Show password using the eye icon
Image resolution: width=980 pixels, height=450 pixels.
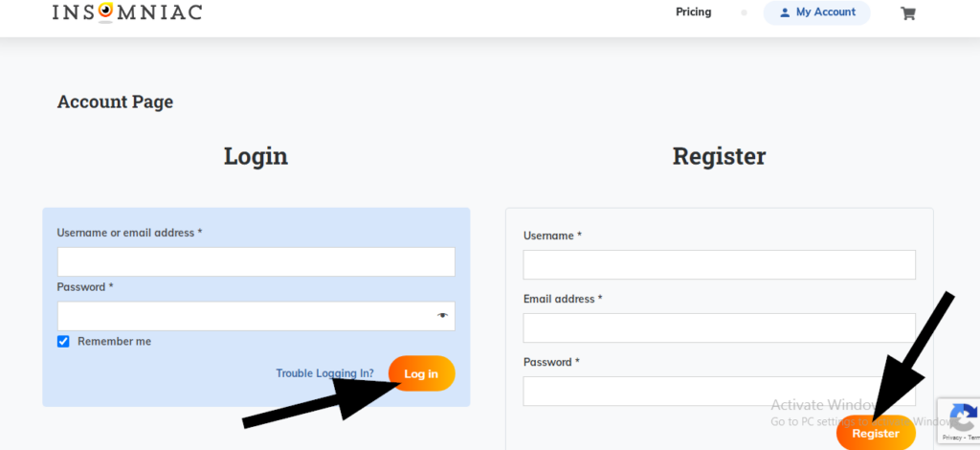442,316
